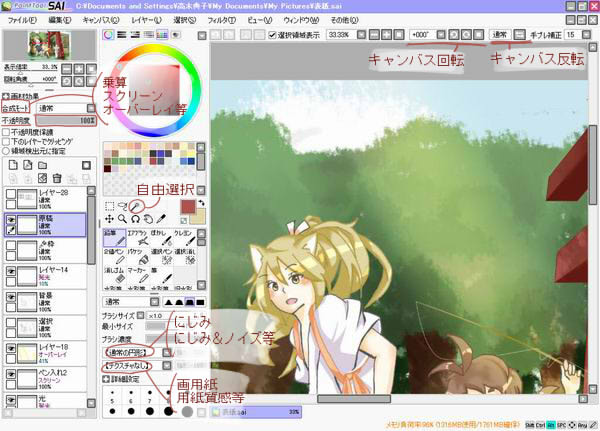The height and width of the screenshot is (431, 600).
Task: Zoom in using the navigator plus button
Action: click(x=79, y=69)
